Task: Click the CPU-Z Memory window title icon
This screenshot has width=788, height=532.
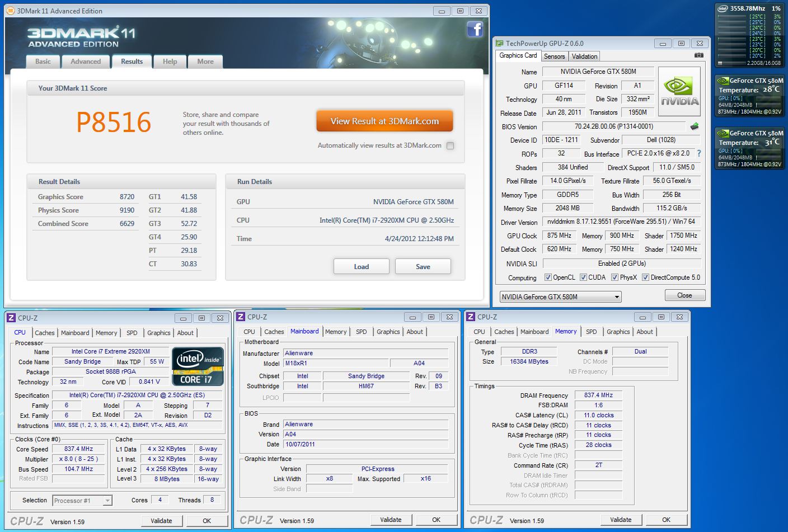Action: click(471, 317)
